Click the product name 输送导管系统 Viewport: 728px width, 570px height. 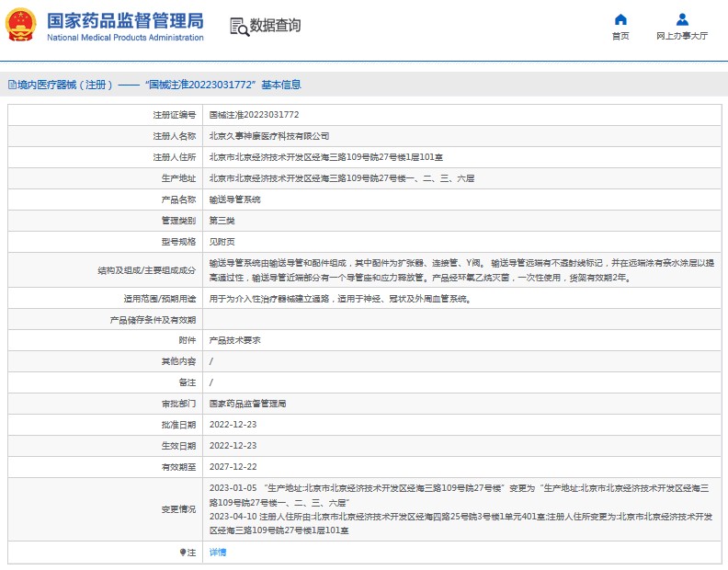coord(235,199)
